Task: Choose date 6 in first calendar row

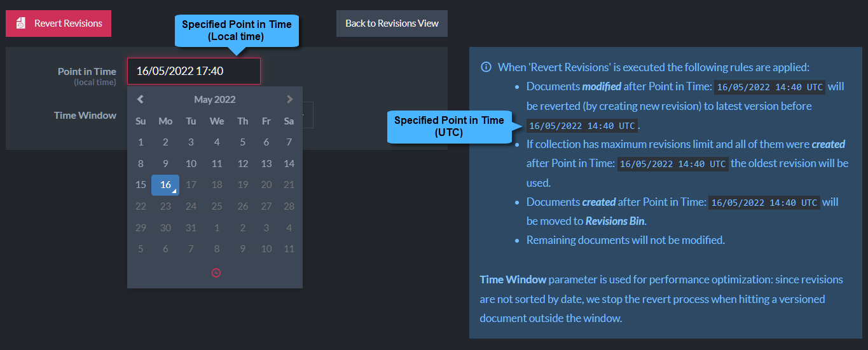Action: 266,142
